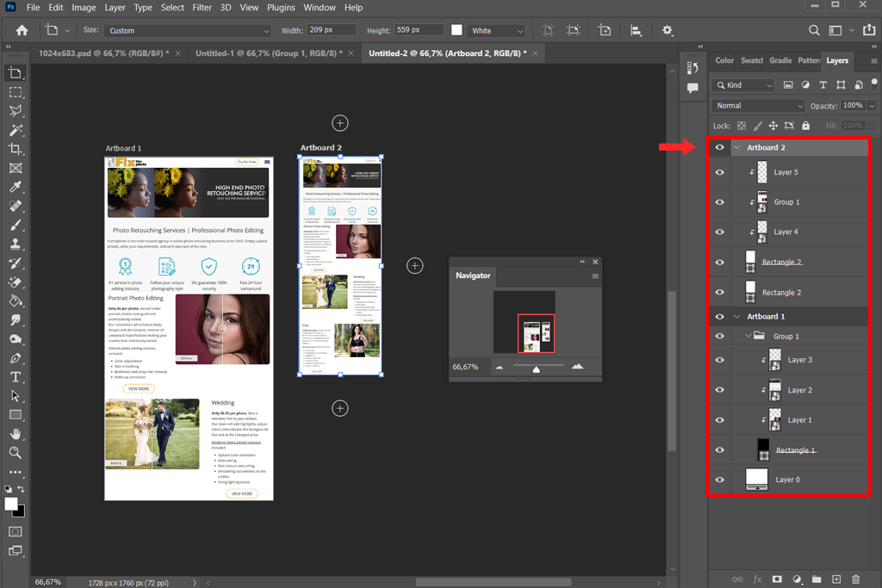This screenshot has width=882, height=588.
Task: Click the foreground color swatch
Action: pyautogui.click(x=10, y=504)
